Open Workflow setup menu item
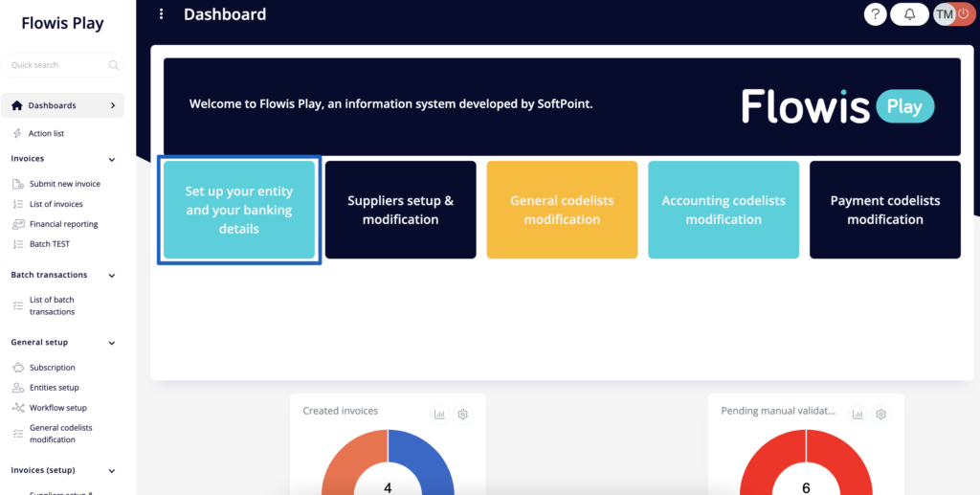The image size is (980, 495). click(x=58, y=408)
